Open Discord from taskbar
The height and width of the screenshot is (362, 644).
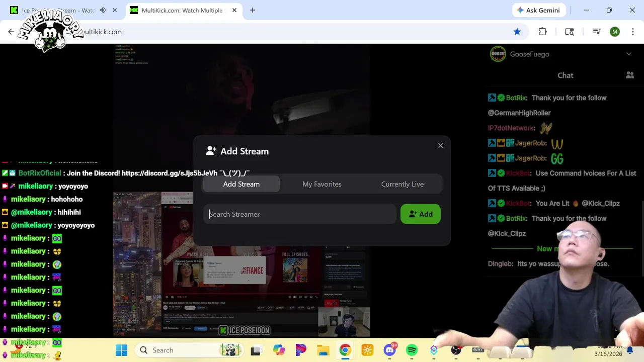(x=390, y=350)
